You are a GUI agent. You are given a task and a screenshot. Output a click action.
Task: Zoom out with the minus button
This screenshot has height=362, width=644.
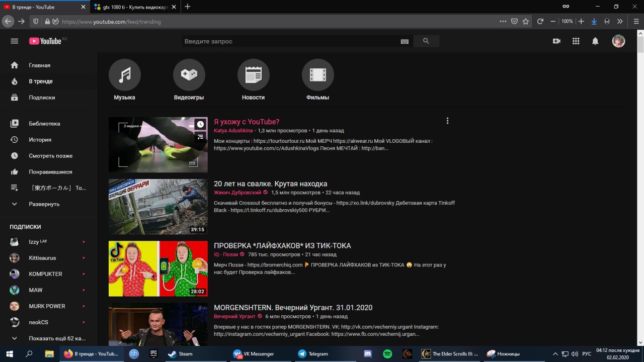[x=553, y=22]
